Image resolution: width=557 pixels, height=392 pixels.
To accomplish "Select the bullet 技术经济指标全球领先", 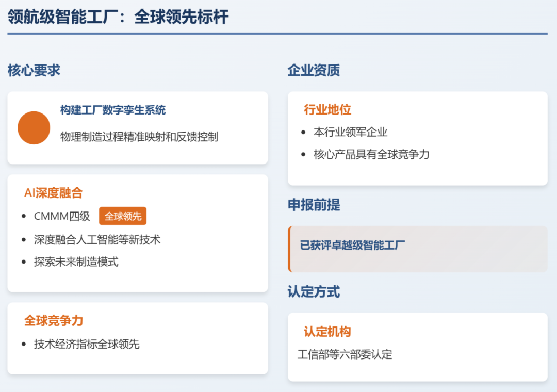I will point(86,344).
